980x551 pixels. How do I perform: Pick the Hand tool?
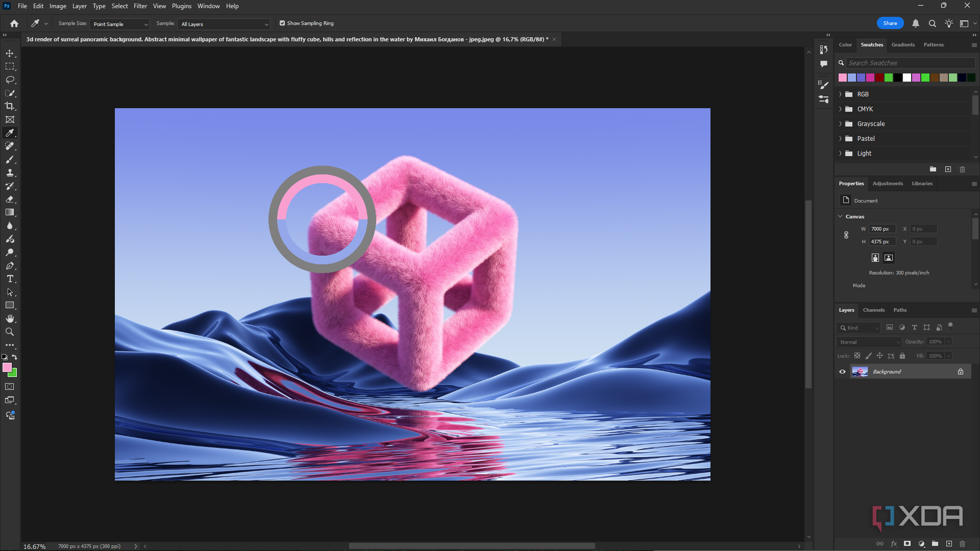[x=10, y=318]
